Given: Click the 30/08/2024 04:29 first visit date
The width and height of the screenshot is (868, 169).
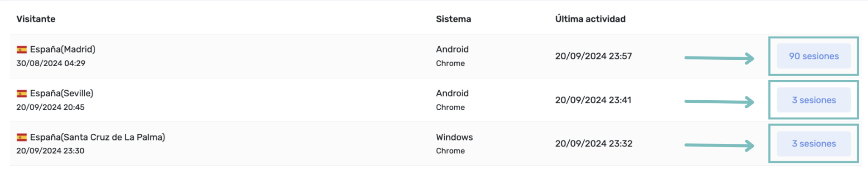Looking at the screenshot, I should click(51, 63).
